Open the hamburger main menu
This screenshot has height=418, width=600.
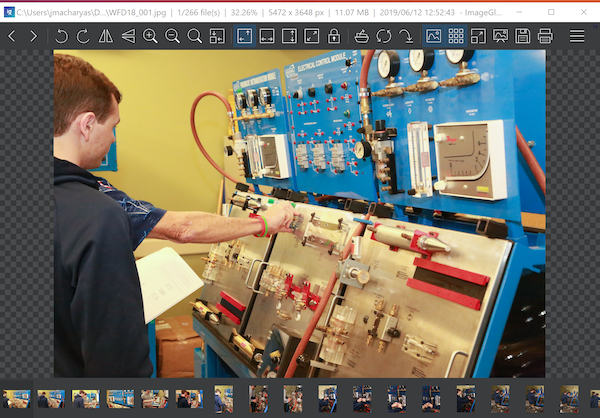tap(577, 36)
